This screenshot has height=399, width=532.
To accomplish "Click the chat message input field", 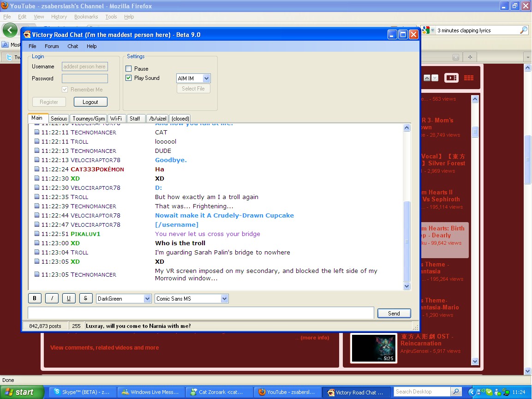I will 201,313.
